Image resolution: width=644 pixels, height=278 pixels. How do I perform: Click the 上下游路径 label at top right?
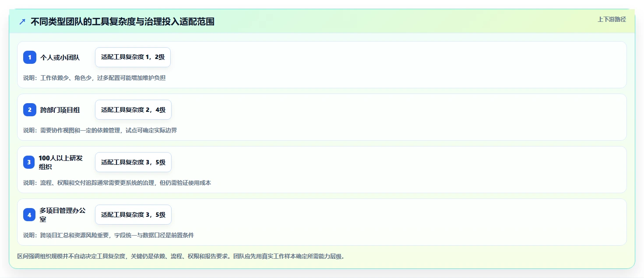(612, 19)
